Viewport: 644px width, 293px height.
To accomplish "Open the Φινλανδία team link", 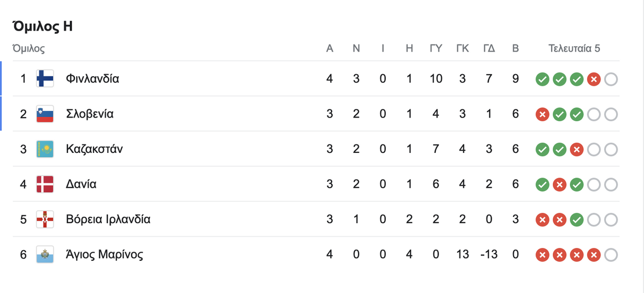I will coord(92,79).
